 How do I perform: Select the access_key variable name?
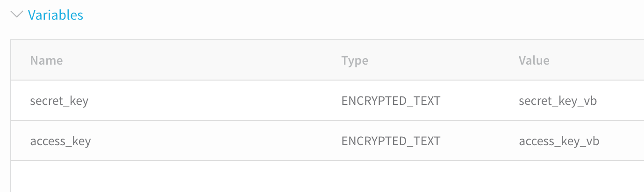point(60,141)
